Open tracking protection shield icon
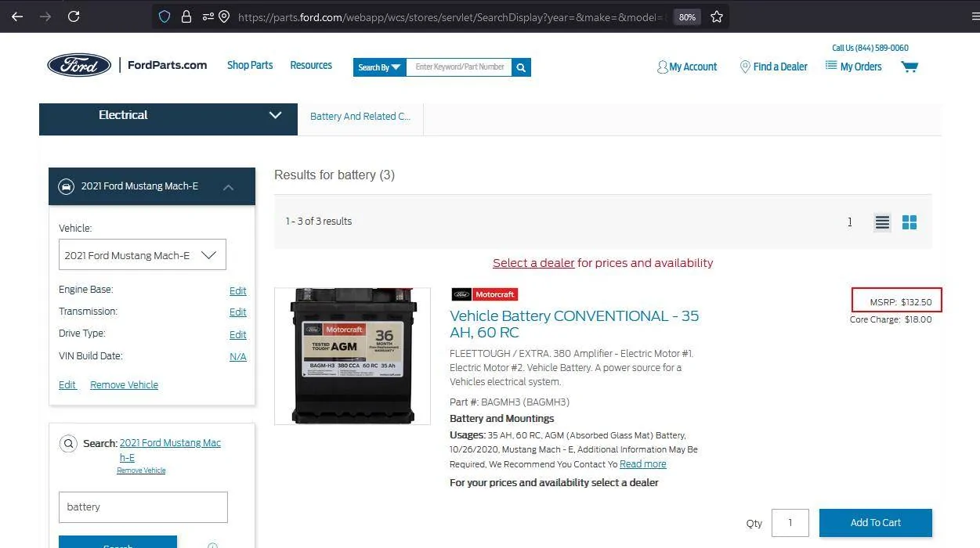980x548 pixels. click(165, 16)
